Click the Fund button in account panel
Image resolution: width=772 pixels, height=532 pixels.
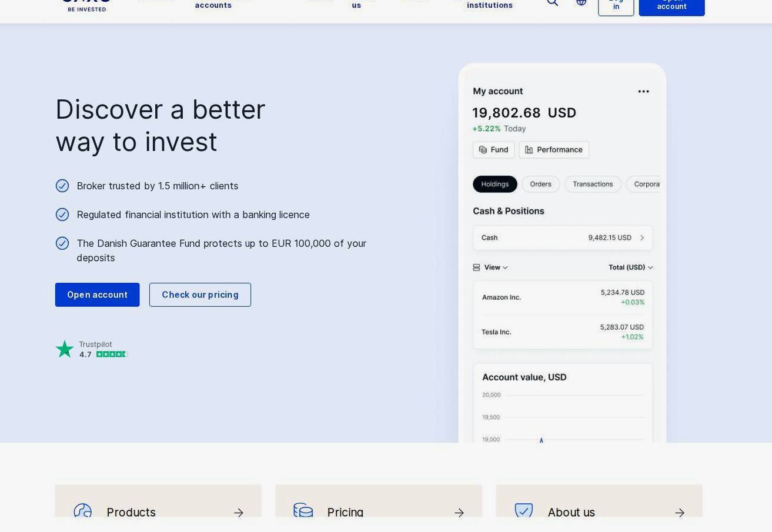coord(494,150)
